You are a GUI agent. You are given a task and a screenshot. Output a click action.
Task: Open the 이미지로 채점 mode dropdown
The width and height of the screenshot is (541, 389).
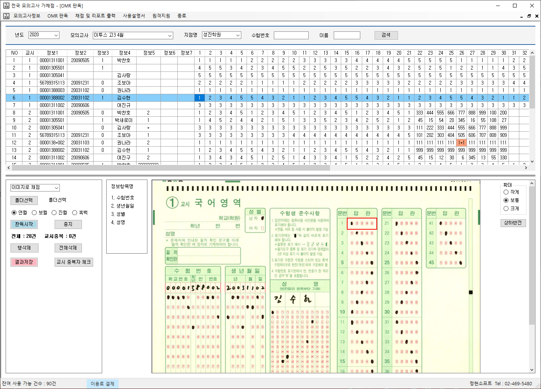[x=35, y=187]
